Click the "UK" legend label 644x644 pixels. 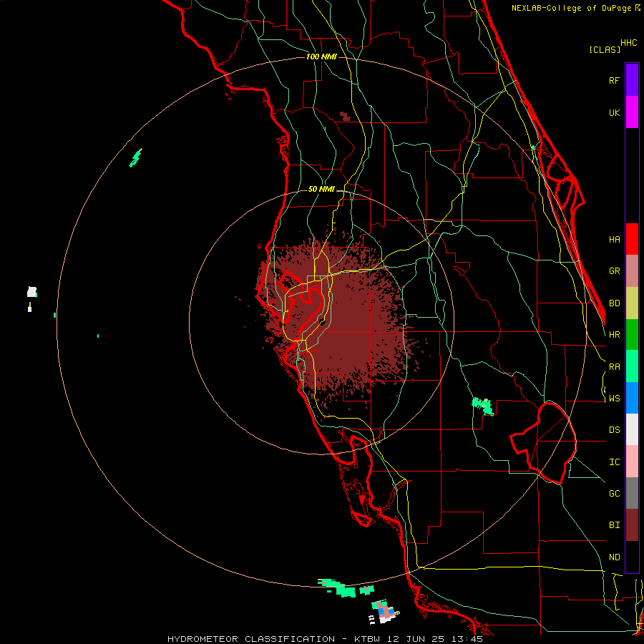point(614,112)
